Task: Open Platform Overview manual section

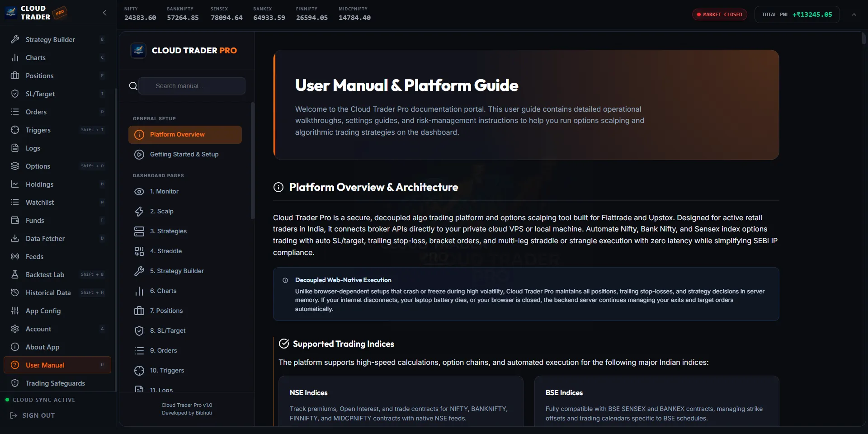Action: [185, 135]
